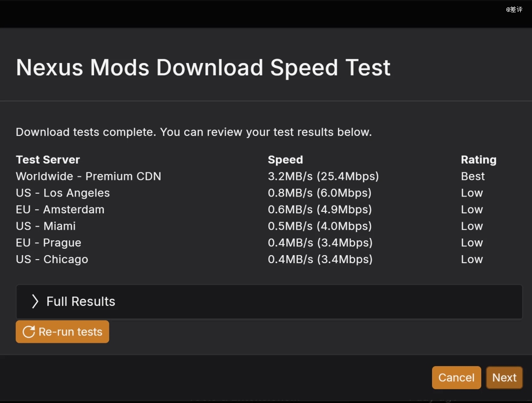Choose the EU - Amsterdam server entry
Screen dimensions: 532x403
60,209
